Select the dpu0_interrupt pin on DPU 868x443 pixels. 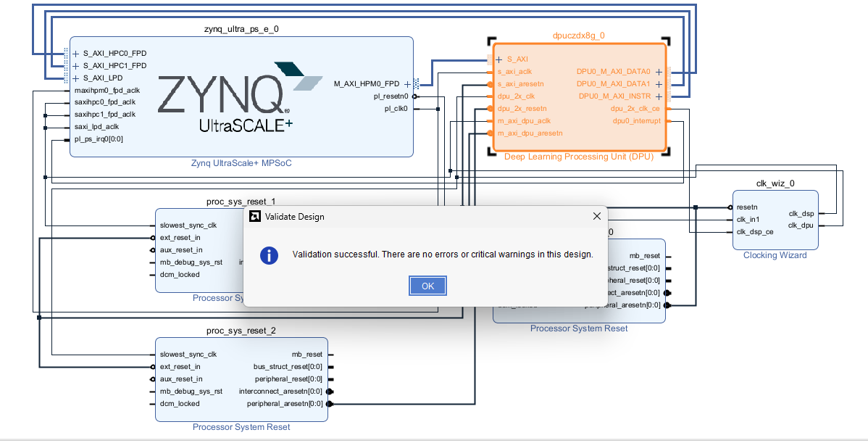coord(636,121)
